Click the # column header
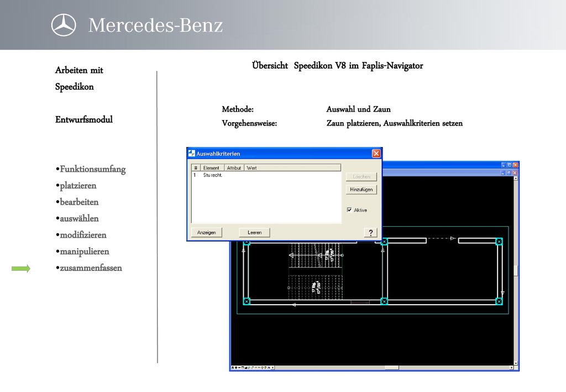The height and width of the screenshot is (392, 566). click(196, 168)
